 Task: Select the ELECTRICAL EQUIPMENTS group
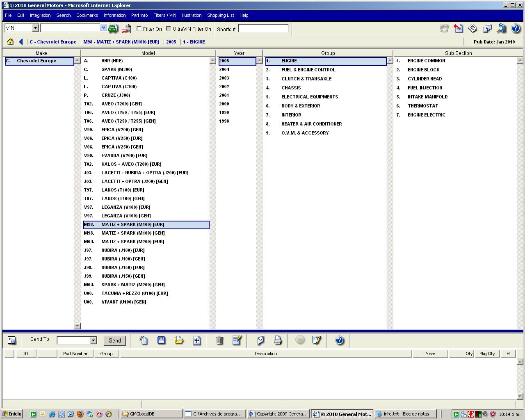326,97
